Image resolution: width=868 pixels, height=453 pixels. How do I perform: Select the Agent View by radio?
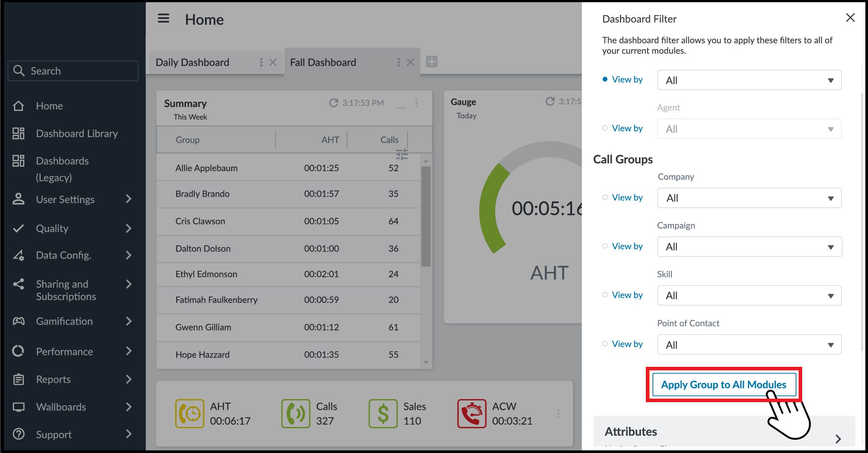[605, 128]
